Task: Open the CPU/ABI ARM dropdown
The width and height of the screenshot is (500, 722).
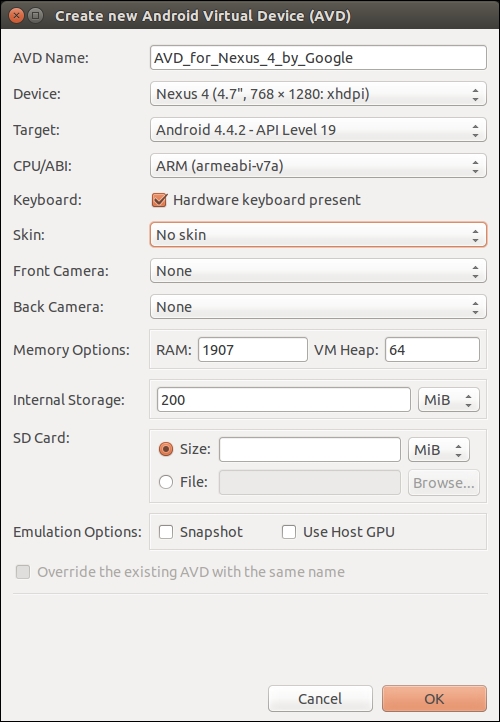Action: click(318, 166)
